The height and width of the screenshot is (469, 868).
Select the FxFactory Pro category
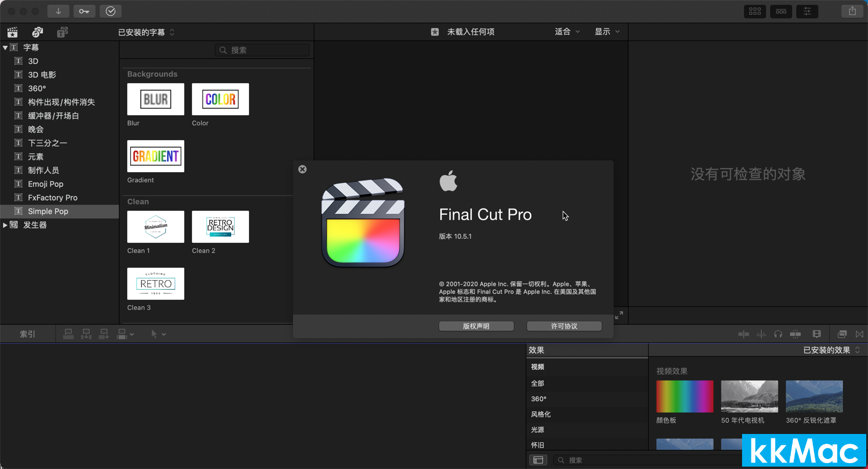pos(59,198)
